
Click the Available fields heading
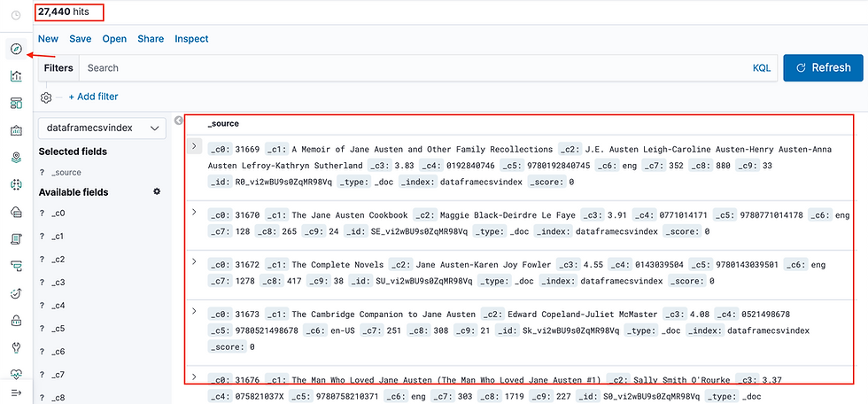[x=74, y=192]
